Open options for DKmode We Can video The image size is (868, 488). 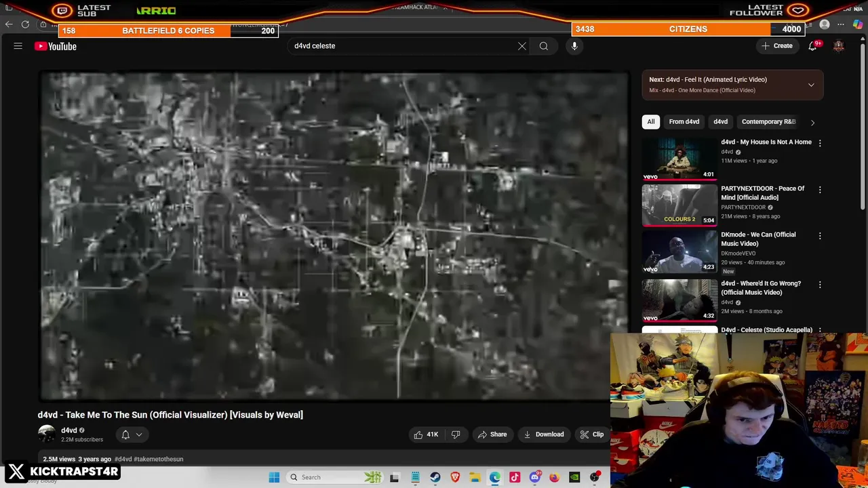[820, 236]
